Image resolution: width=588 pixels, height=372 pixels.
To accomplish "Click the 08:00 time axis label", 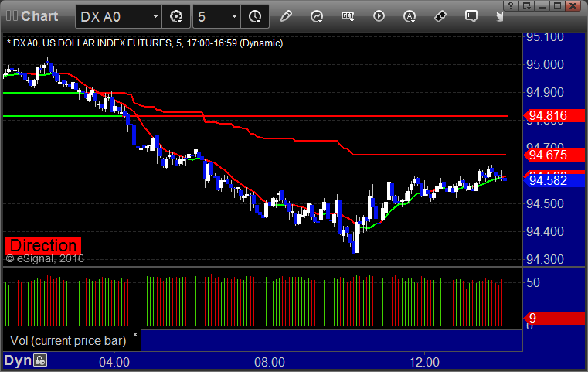I will [x=270, y=362].
